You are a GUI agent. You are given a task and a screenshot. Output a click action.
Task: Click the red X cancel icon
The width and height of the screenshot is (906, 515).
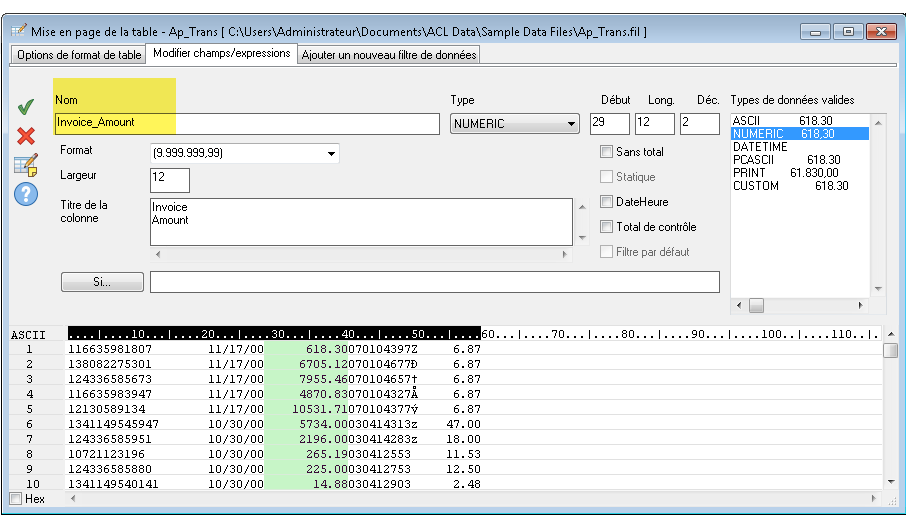pos(26,135)
